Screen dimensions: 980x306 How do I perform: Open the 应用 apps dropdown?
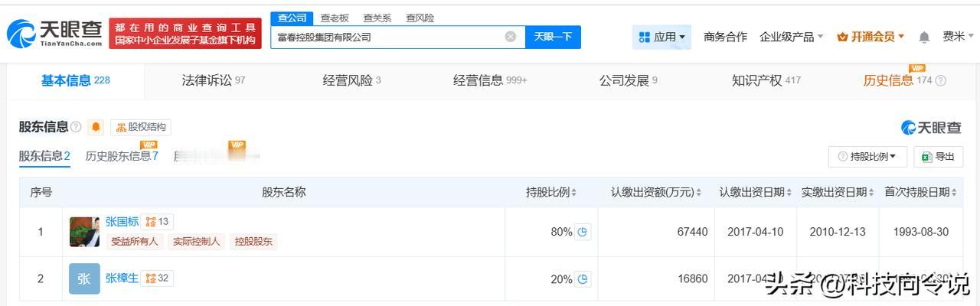point(662,37)
